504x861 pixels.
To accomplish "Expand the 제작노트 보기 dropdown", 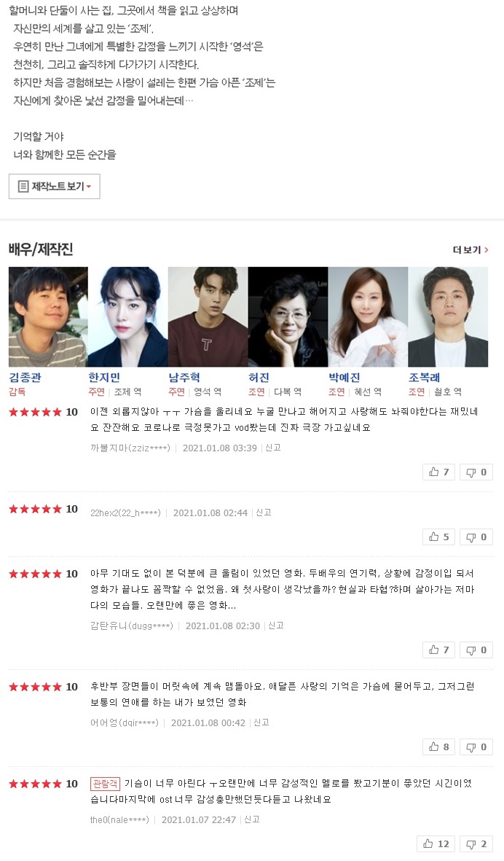I will (55, 186).
